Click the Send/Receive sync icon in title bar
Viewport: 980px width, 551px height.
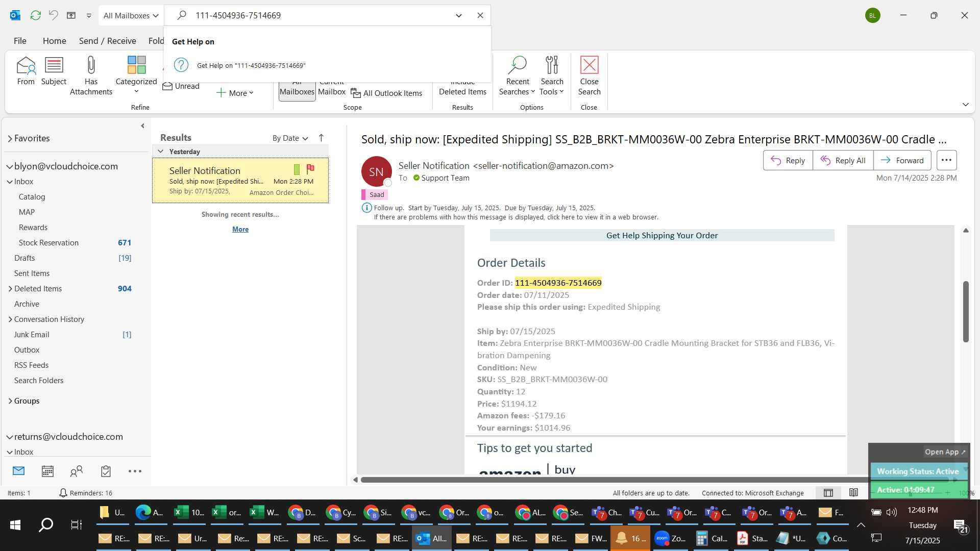point(35,15)
